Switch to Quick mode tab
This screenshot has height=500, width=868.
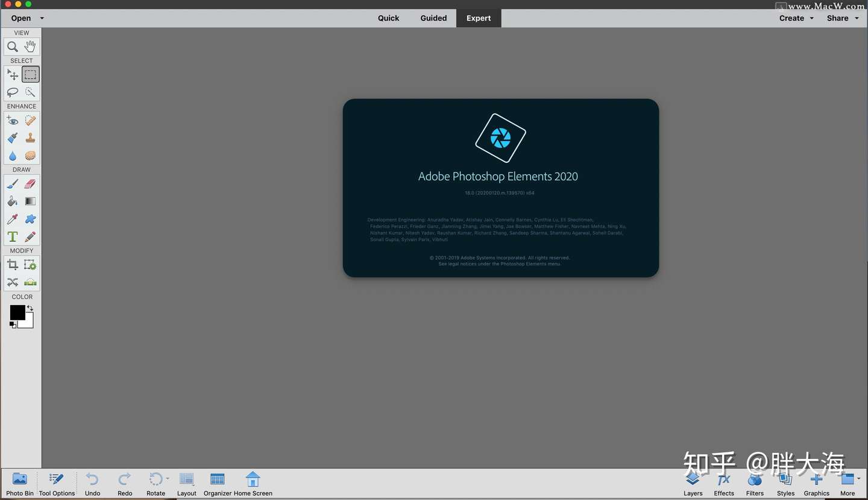click(x=389, y=18)
